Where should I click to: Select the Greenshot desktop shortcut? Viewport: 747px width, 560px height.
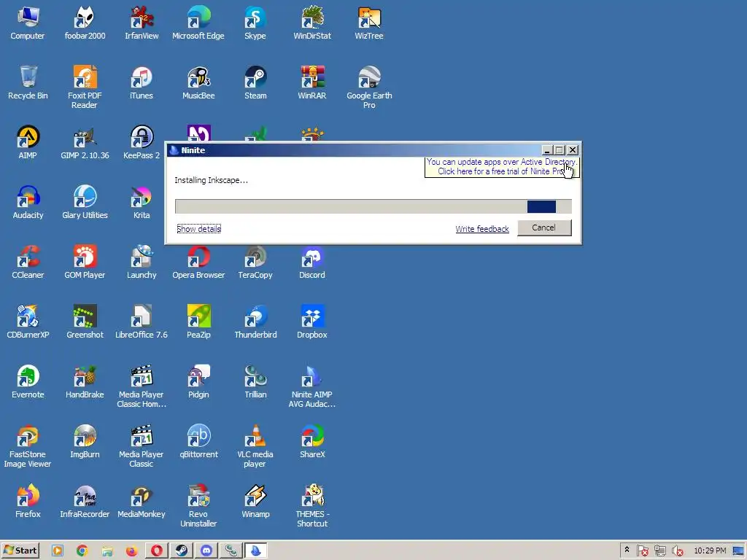pyautogui.click(x=85, y=322)
